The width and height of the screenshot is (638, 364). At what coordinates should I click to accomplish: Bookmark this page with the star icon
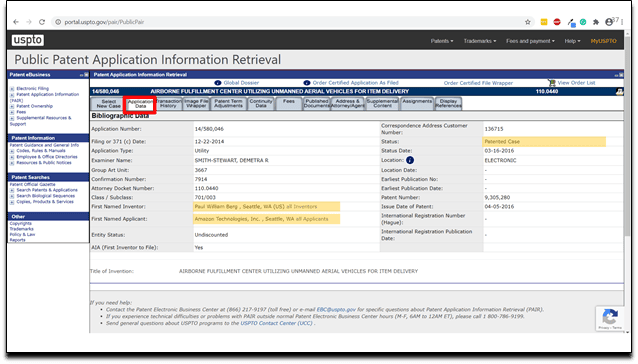pos(528,22)
